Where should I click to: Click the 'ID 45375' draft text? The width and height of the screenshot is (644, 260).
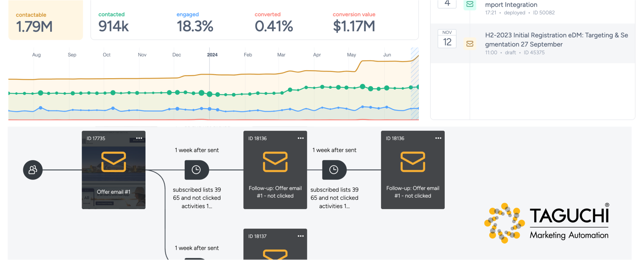[x=534, y=52]
